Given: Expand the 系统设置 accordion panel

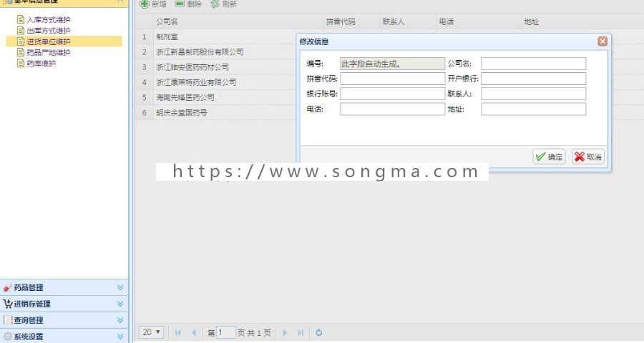Looking at the screenshot, I should [x=120, y=337].
